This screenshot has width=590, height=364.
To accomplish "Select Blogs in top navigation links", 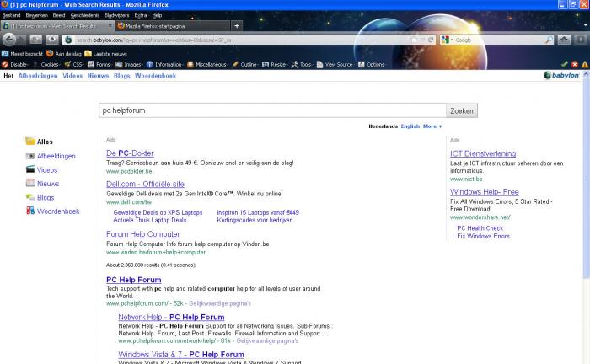I will click(x=122, y=76).
